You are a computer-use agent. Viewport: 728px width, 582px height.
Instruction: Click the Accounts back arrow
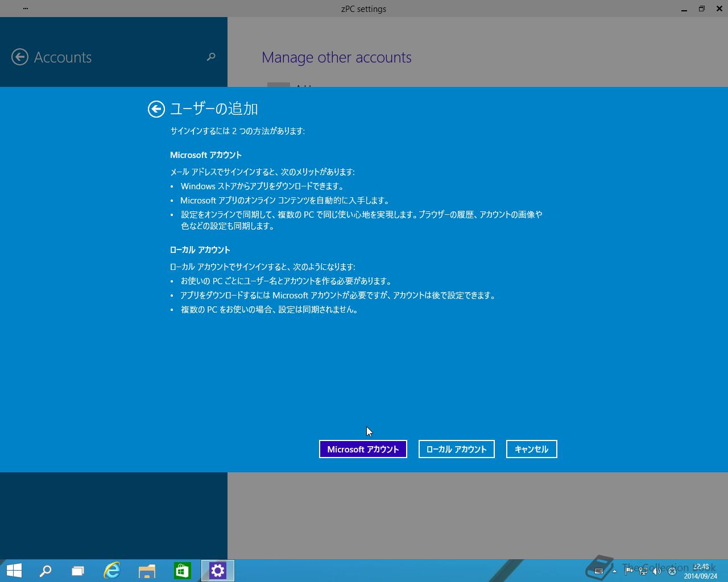[x=20, y=57]
